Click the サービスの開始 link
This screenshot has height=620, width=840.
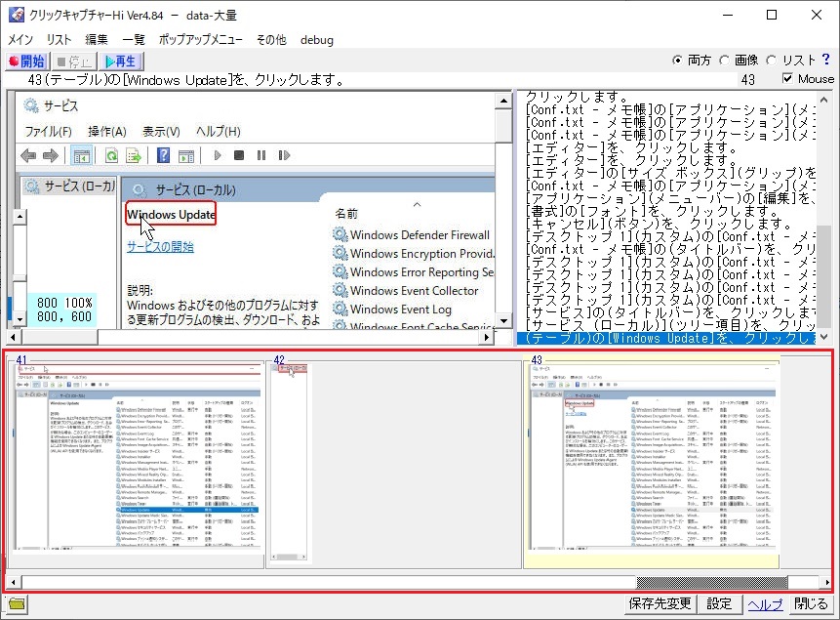[160, 247]
